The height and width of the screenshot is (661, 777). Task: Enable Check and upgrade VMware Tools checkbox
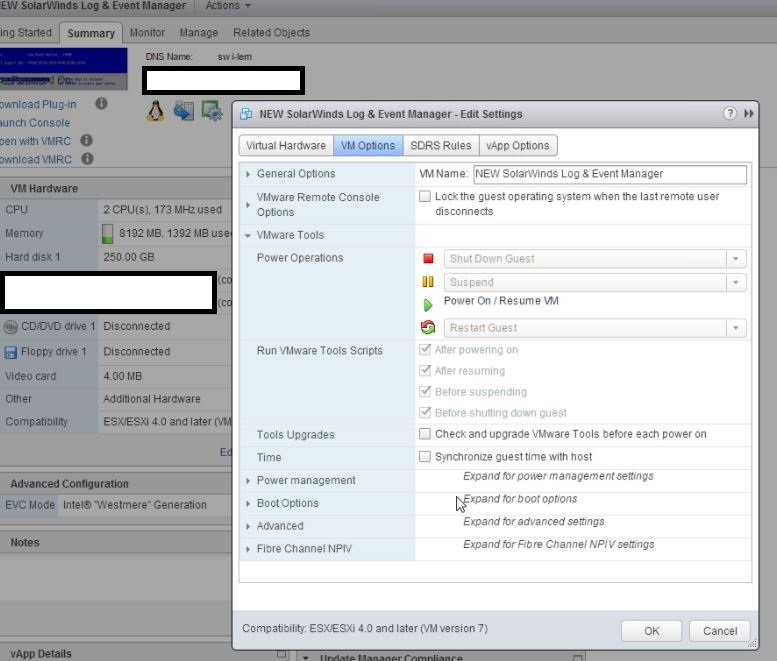coord(425,434)
